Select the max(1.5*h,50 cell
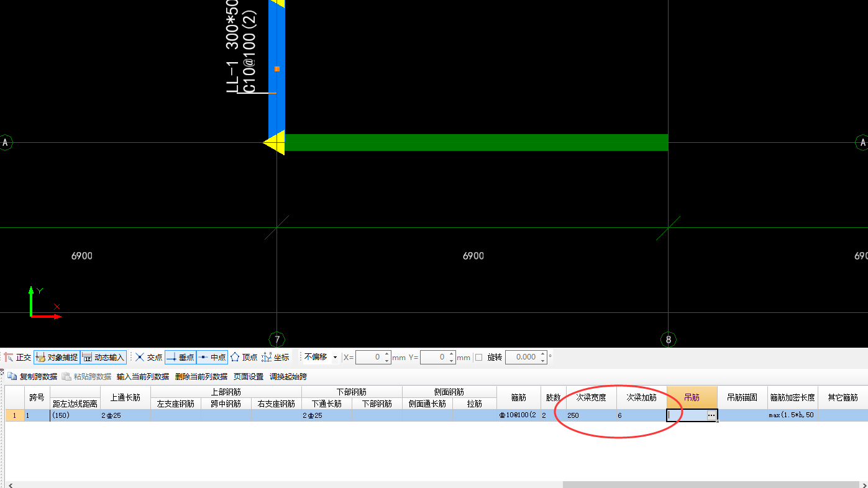The width and height of the screenshot is (868, 488). [793, 415]
